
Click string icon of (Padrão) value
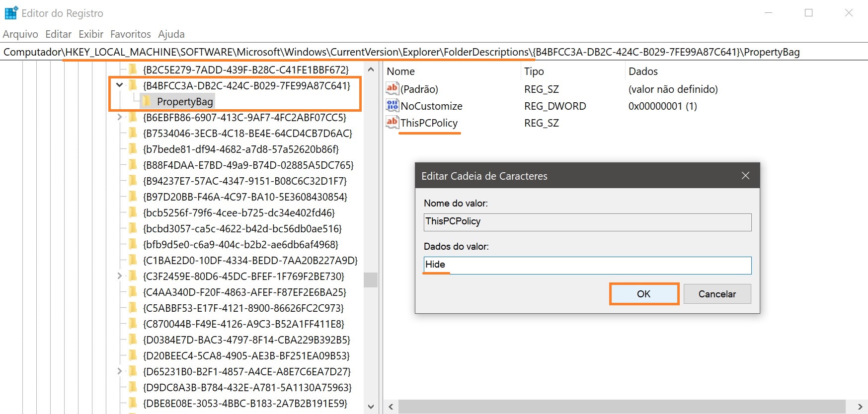coord(392,89)
